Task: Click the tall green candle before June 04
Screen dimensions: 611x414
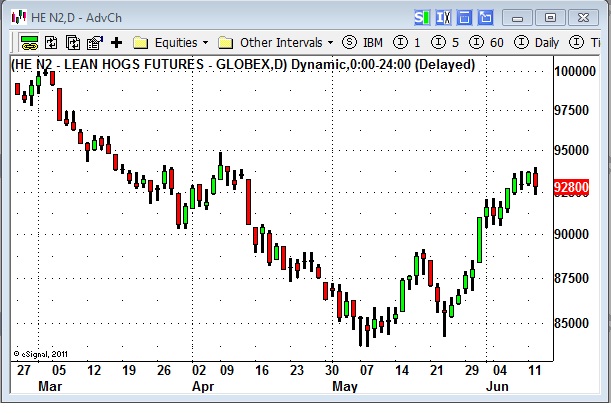Action: click(479, 240)
